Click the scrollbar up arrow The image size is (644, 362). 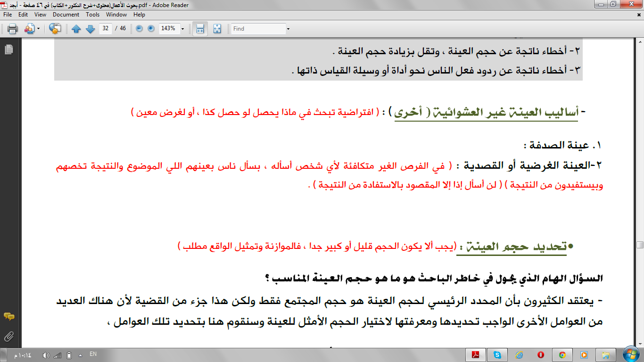(x=640, y=41)
